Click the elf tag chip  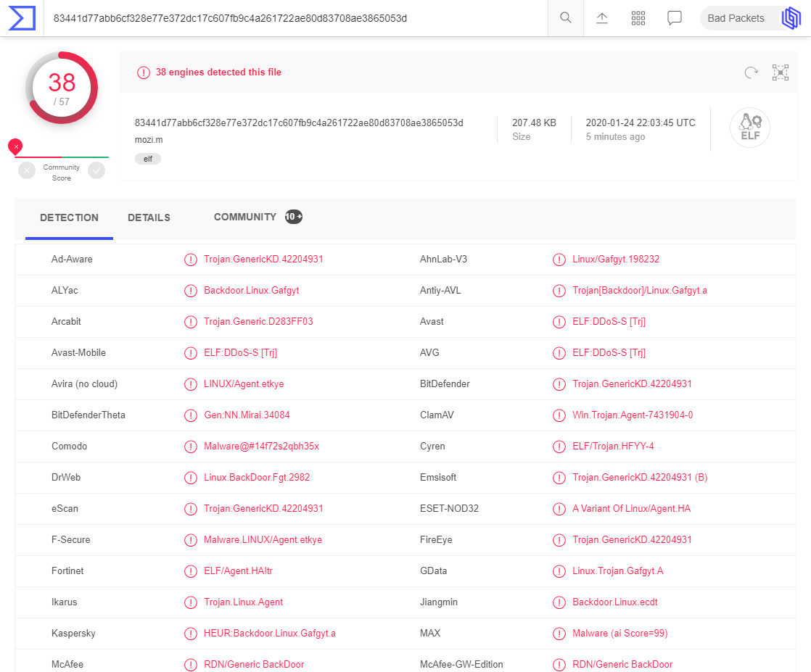coord(148,159)
